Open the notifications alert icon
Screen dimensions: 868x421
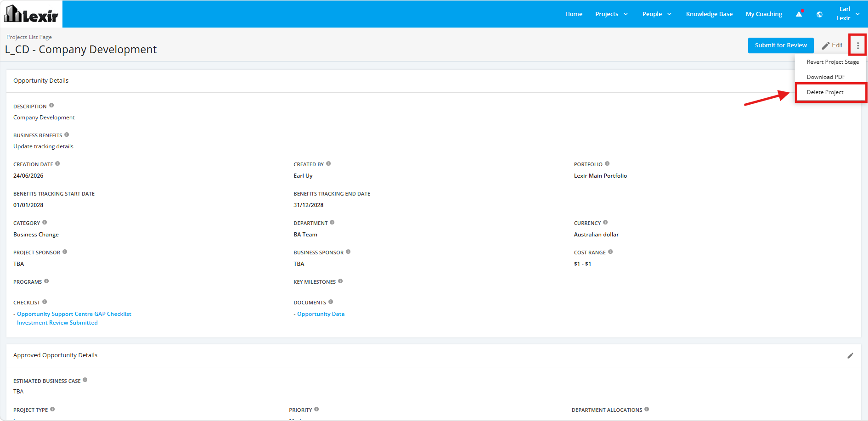799,14
